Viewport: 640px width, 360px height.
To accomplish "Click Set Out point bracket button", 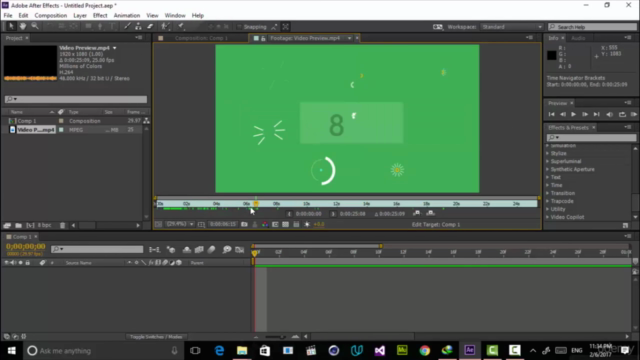I will (x=333, y=214).
